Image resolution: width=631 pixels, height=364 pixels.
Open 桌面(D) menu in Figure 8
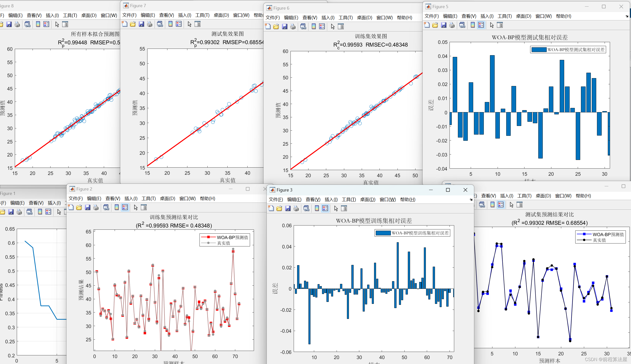(x=89, y=16)
